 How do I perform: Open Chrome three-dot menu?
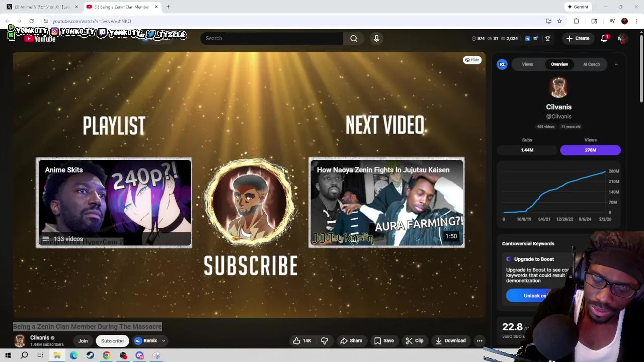636,21
